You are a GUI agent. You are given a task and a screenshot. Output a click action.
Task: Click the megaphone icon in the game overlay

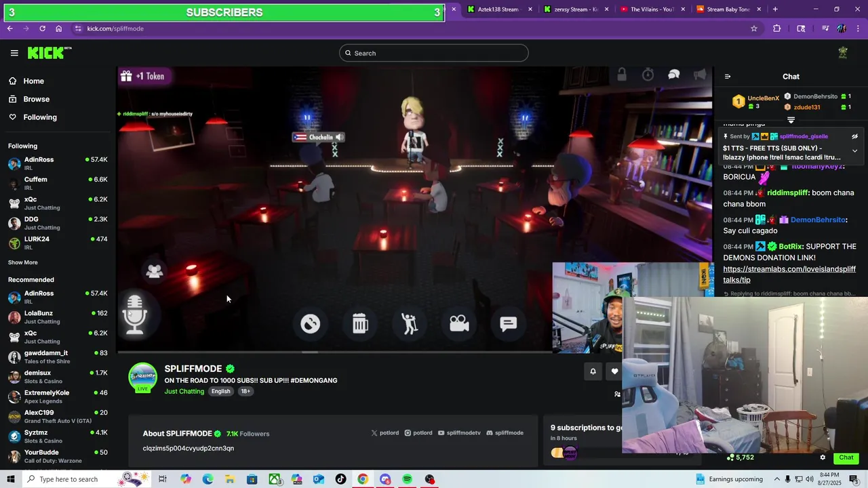pyautogui.click(x=700, y=75)
